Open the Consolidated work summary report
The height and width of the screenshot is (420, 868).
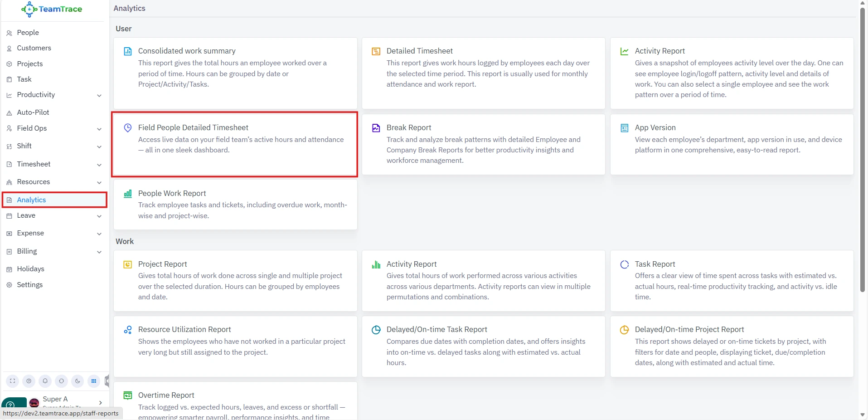(187, 51)
